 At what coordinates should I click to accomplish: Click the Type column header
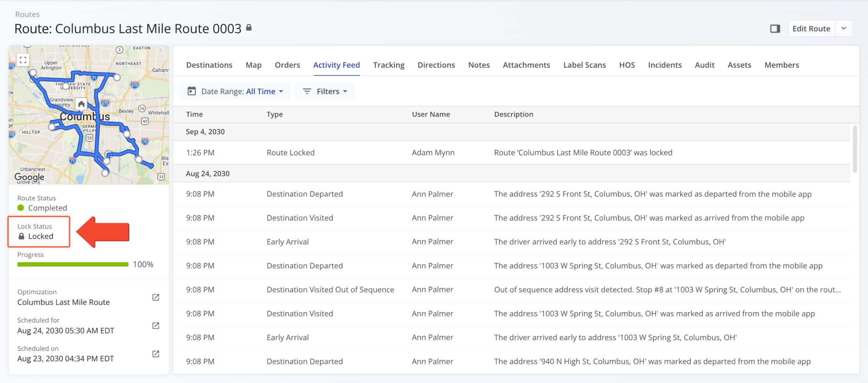pyautogui.click(x=275, y=114)
